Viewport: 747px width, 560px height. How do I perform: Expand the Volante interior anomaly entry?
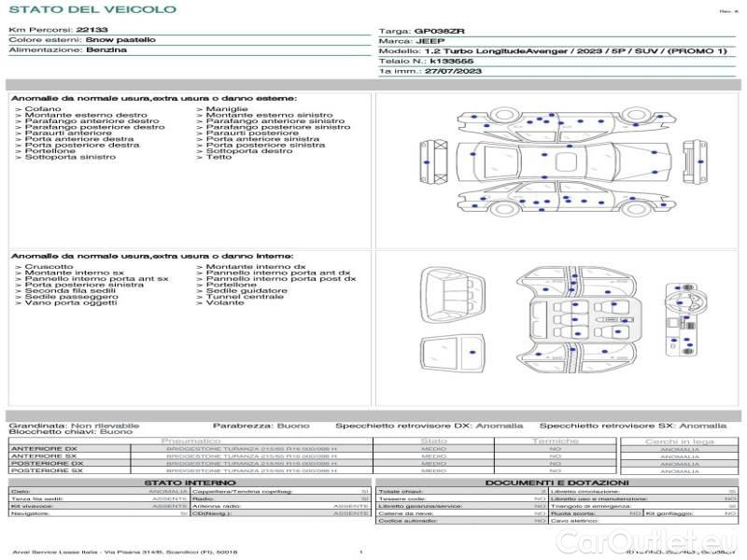click(224, 302)
